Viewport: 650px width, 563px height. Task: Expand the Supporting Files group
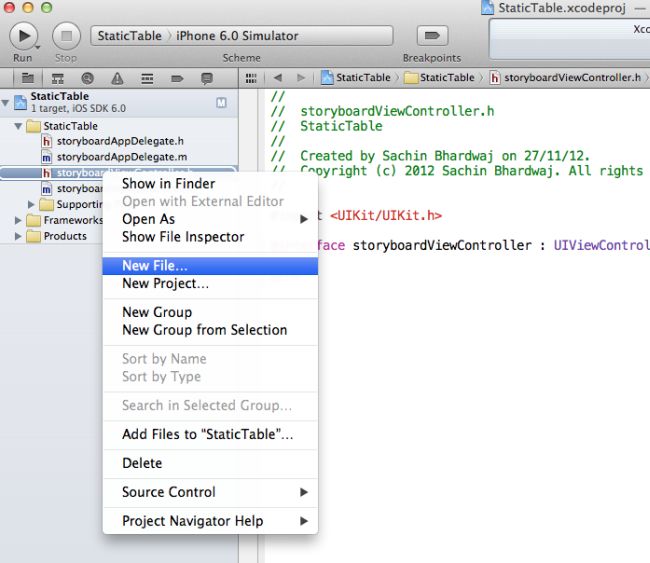(31, 204)
